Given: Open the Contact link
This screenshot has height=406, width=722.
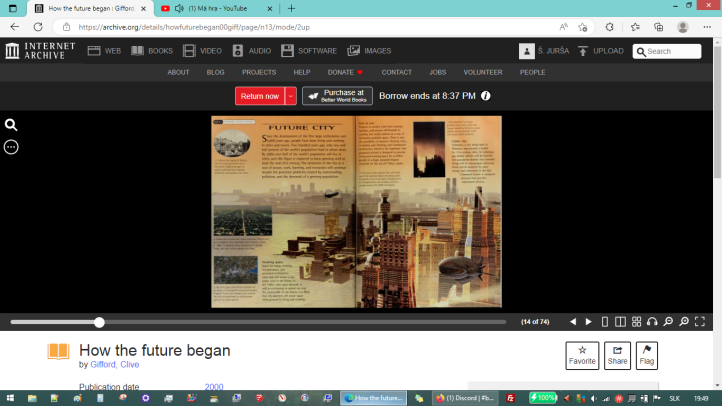Looking at the screenshot, I should 396,72.
